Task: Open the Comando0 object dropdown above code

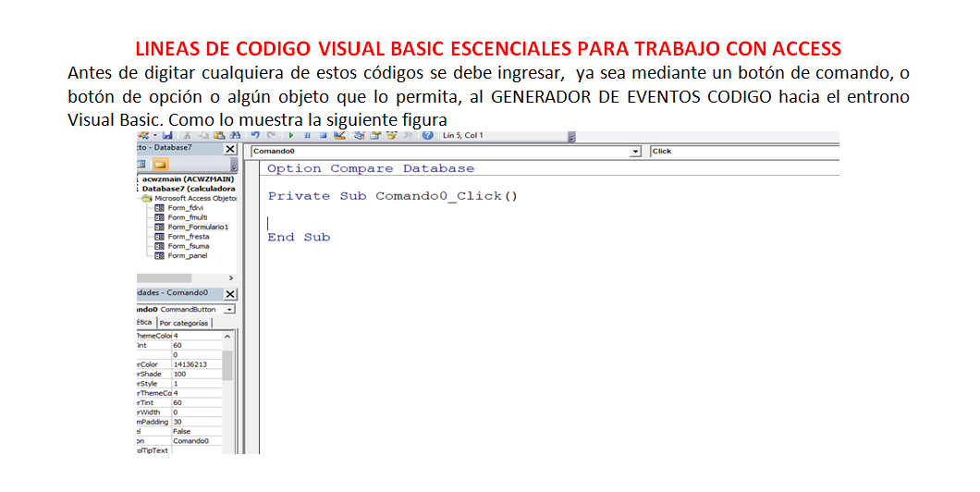Action: (636, 152)
